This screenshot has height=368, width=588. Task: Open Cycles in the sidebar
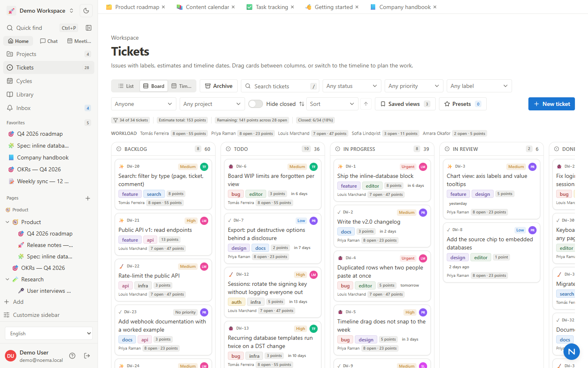tap(49, 81)
